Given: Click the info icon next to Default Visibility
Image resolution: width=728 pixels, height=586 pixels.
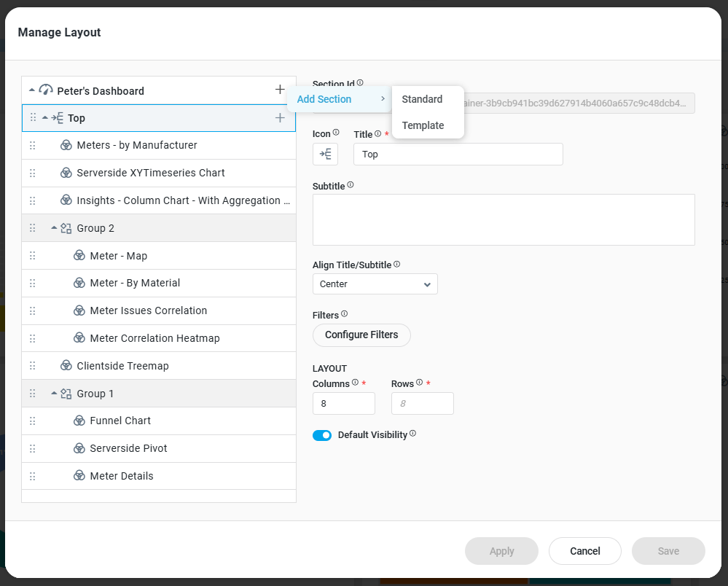Looking at the screenshot, I should 412,434.
